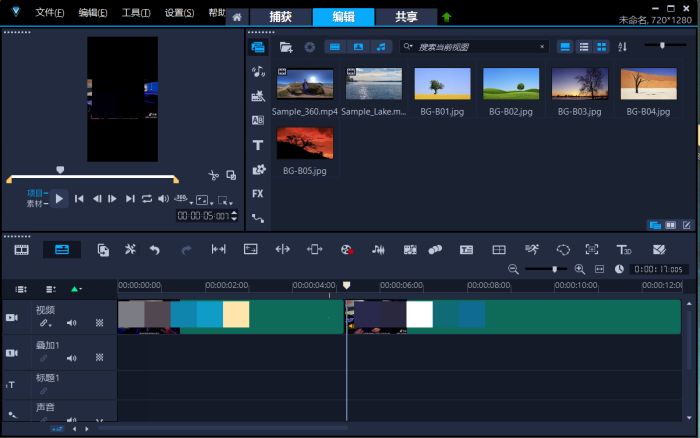Click the media browser gear icon

310,47
